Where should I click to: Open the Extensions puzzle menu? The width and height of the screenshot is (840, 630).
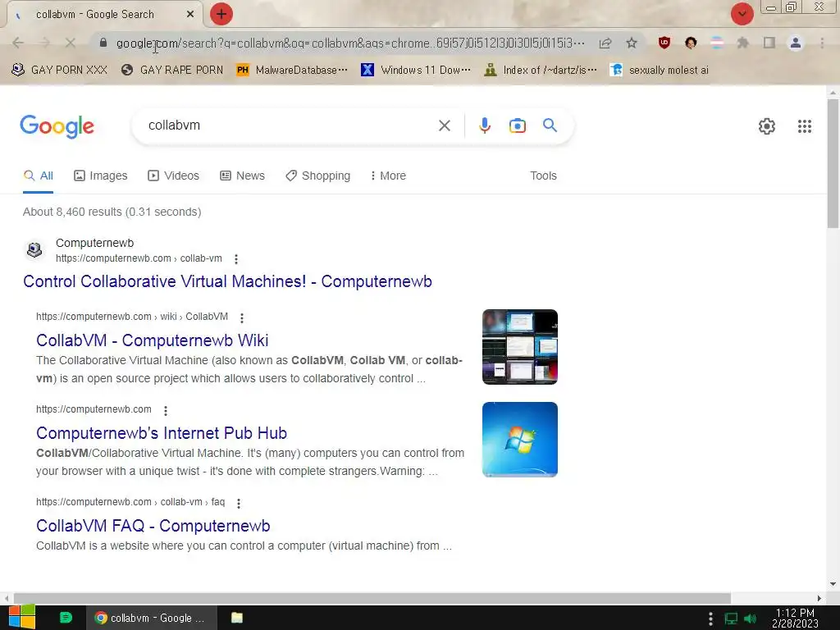pyautogui.click(x=743, y=43)
